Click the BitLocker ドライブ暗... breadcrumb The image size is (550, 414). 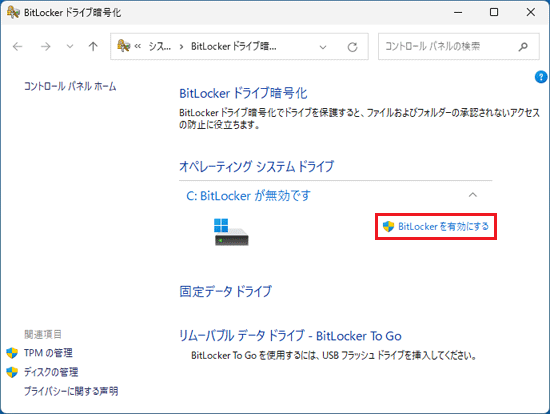pyautogui.click(x=234, y=46)
